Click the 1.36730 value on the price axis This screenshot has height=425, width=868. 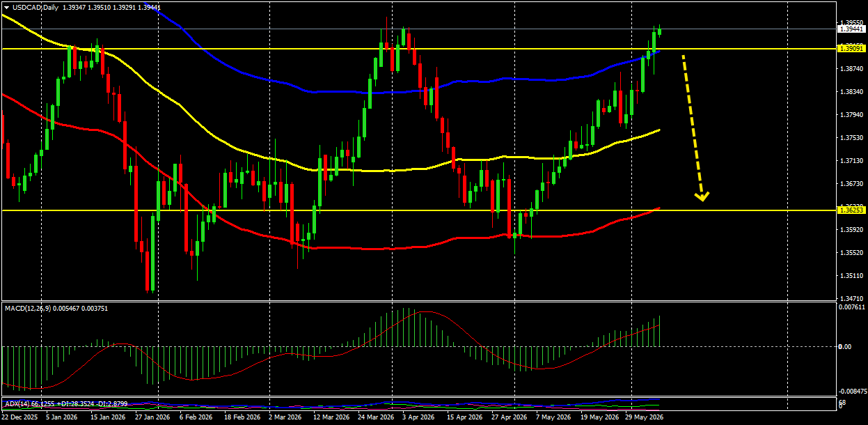click(x=851, y=184)
